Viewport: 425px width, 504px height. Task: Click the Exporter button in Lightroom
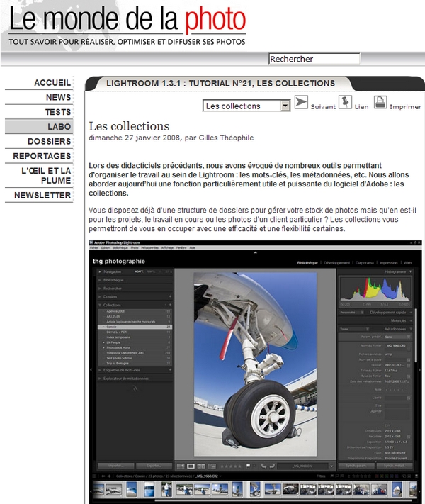click(154, 466)
